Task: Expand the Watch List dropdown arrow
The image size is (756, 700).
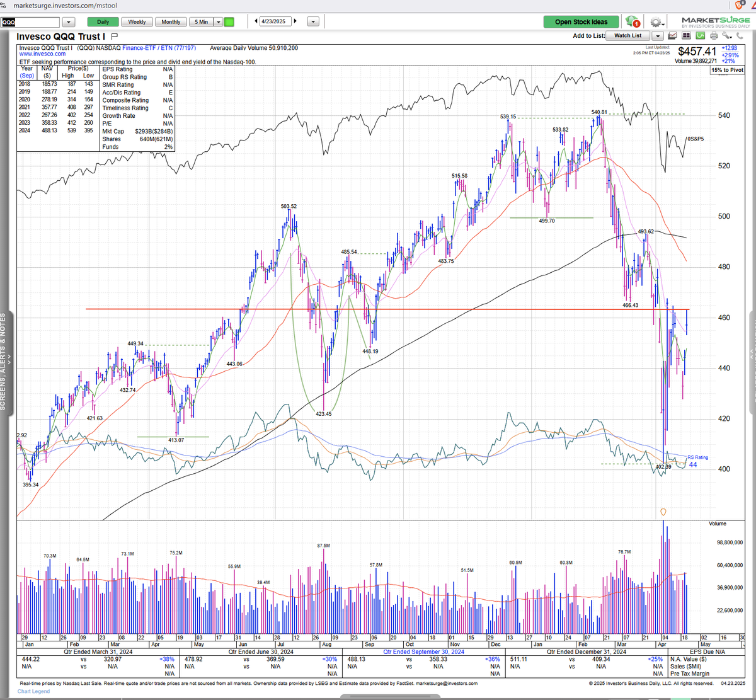Action: [x=657, y=36]
